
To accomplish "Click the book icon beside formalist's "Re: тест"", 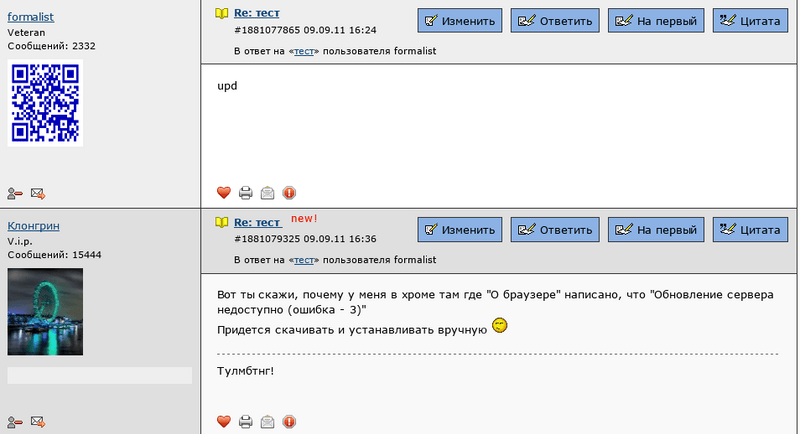I will 222,13.
